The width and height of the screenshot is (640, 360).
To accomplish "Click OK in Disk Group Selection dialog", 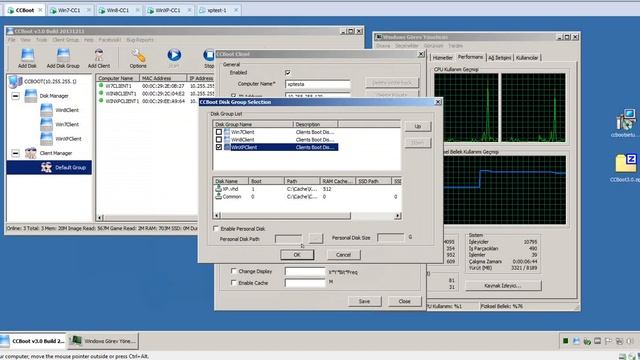I will [297, 255].
